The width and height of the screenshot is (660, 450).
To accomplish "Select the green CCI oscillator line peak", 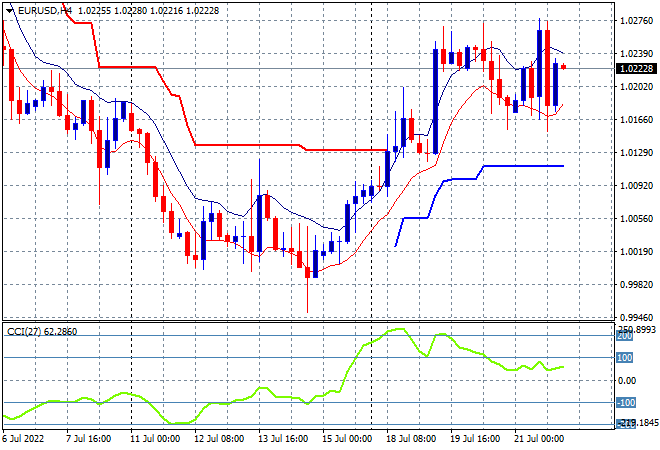I will [x=398, y=329].
